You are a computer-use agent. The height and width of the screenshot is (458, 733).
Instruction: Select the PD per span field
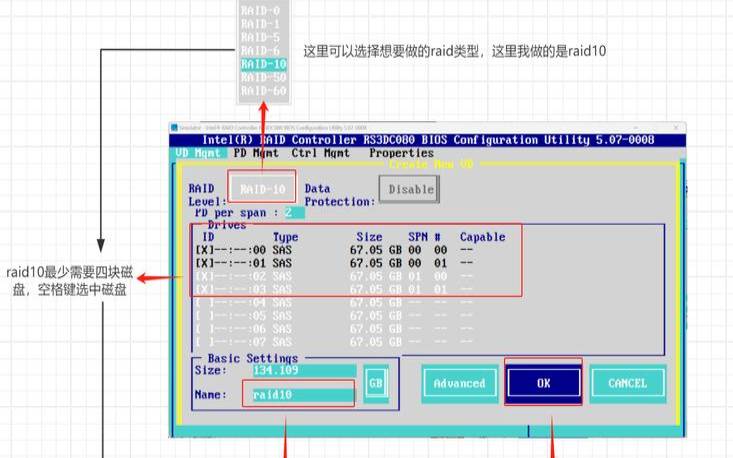[x=295, y=213]
